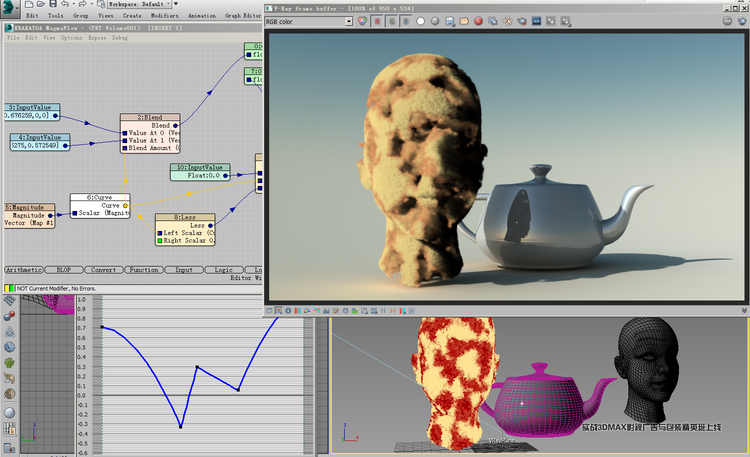Click the region render teapot icon
Viewport: 750px width, 457px height.
522,21
